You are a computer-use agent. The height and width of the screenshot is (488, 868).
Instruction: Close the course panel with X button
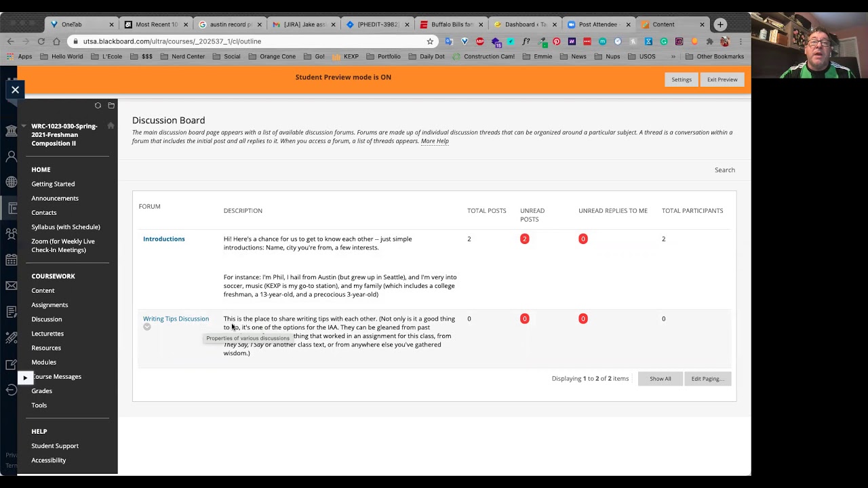pyautogui.click(x=15, y=89)
